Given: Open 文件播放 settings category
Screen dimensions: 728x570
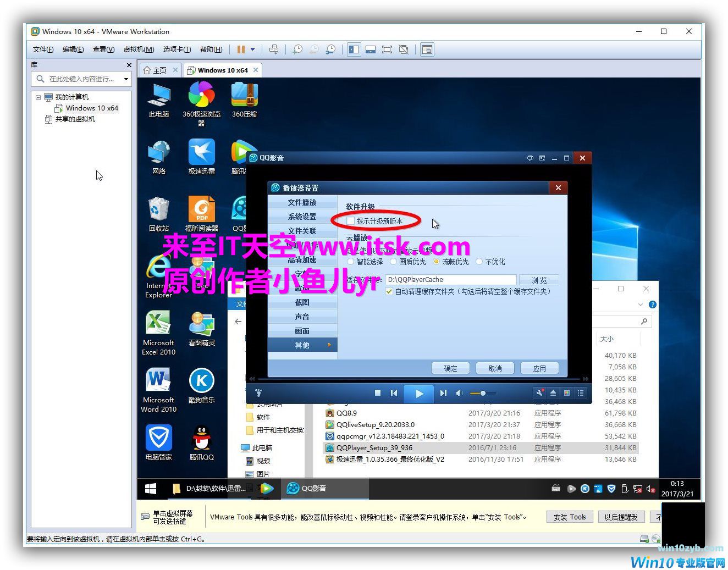Looking at the screenshot, I should pyautogui.click(x=302, y=202).
